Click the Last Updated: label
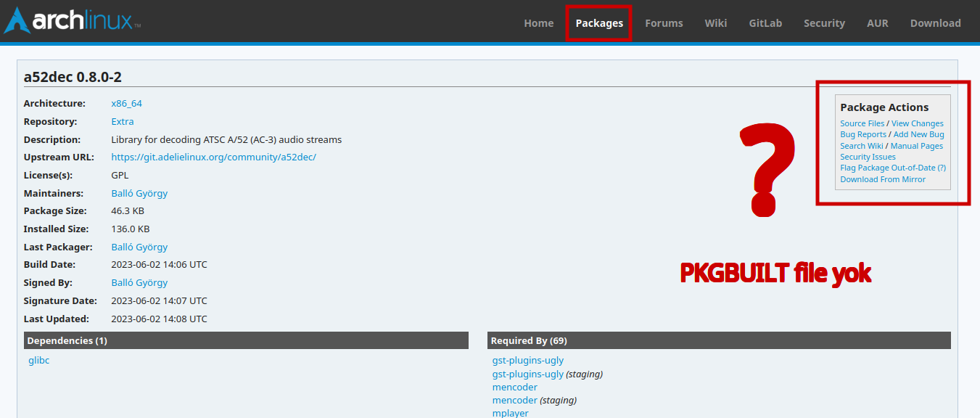Viewport: 980px width, 418px height. (56, 319)
